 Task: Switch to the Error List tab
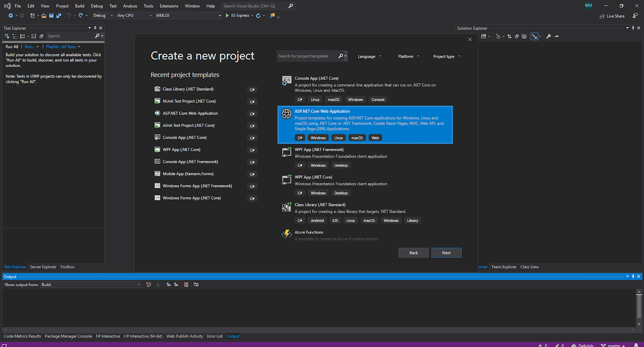(215, 336)
